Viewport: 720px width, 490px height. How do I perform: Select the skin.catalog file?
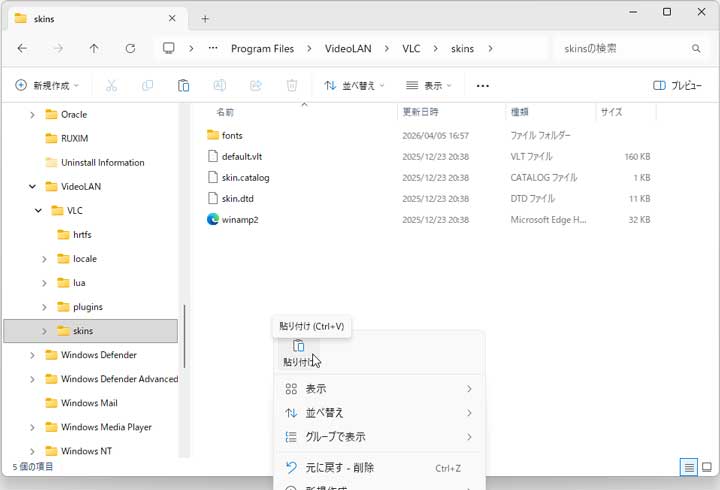[x=245, y=178]
